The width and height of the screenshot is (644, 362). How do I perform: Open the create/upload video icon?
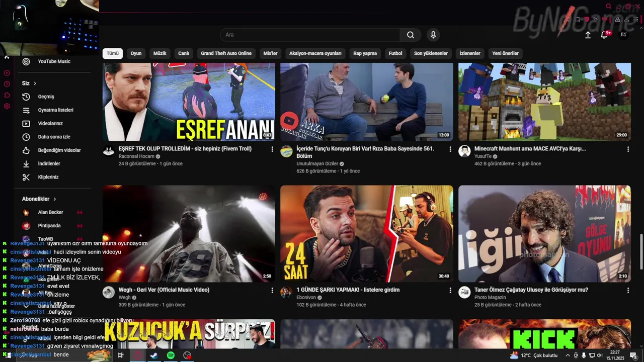[x=588, y=35]
